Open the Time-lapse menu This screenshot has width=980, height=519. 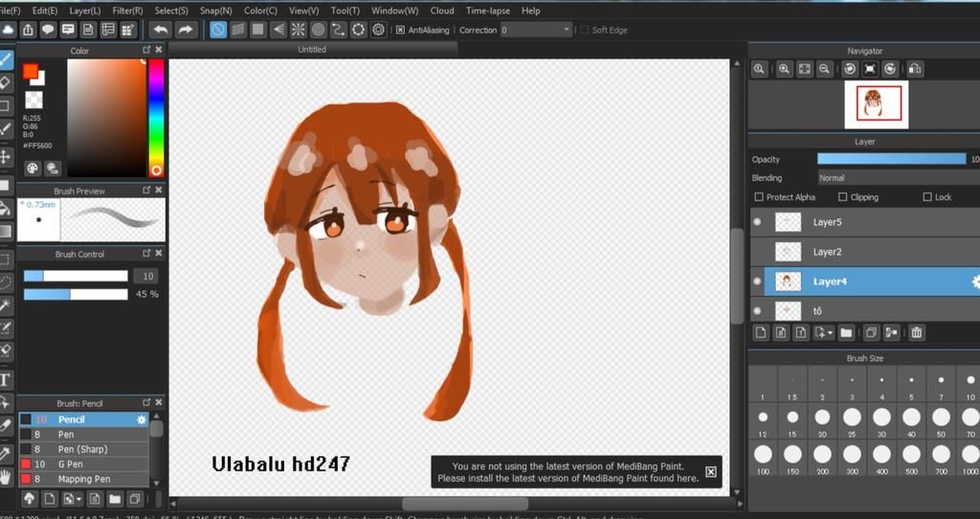(x=487, y=11)
